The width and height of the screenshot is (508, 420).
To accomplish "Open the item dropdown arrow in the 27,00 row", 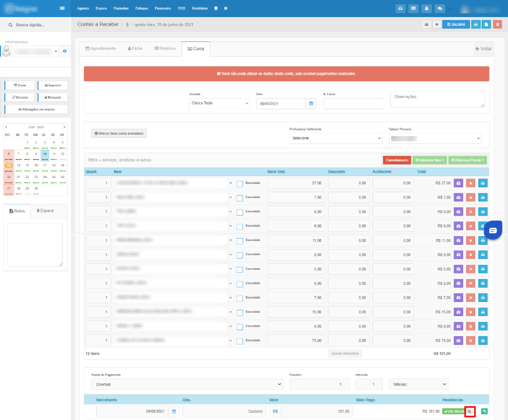I will tap(231, 183).
